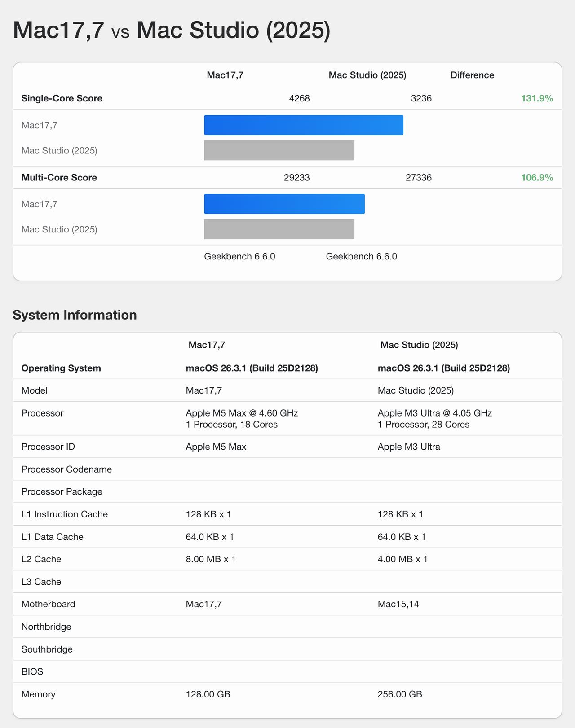Viewport: 575px width, 728px height.
Task: Click the "Processor" row label
Action: (x=43, y=413)
